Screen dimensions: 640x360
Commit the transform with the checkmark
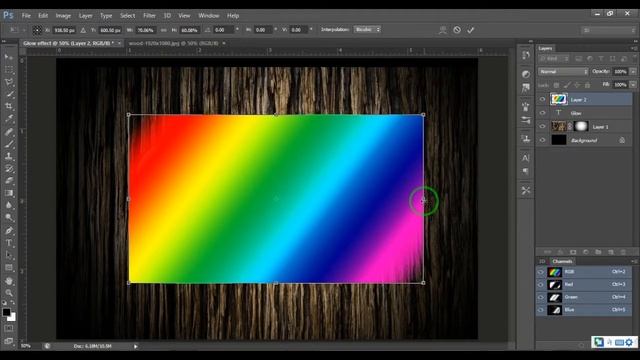pos(471,30)
